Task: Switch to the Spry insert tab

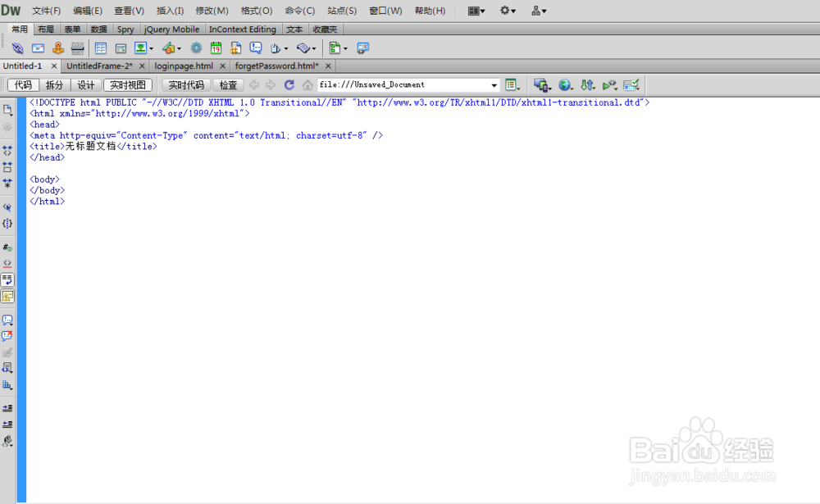Action: point(125,30)
